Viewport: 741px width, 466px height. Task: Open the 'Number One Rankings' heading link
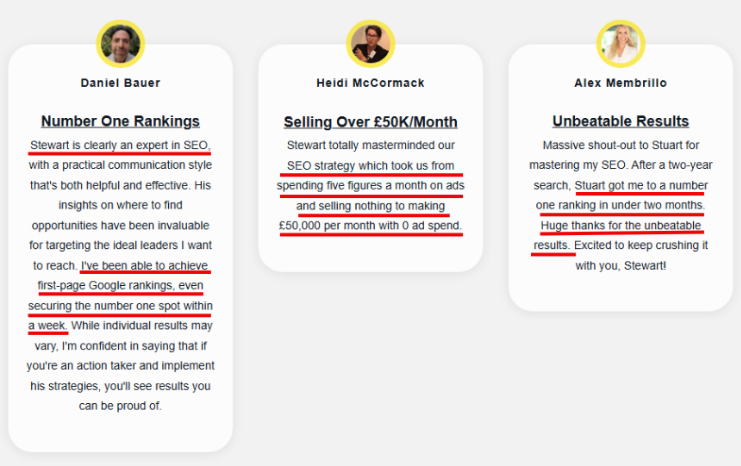[x=121, y=121]
